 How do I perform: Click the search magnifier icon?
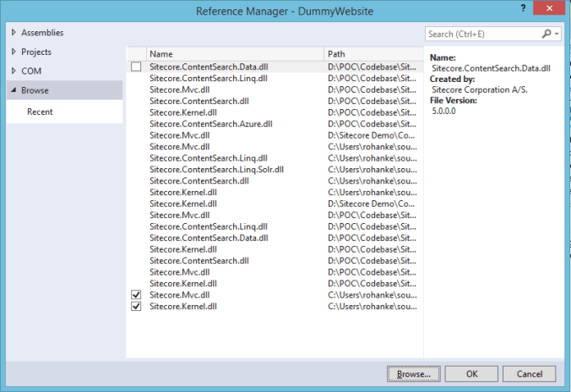tap(547, 34)
